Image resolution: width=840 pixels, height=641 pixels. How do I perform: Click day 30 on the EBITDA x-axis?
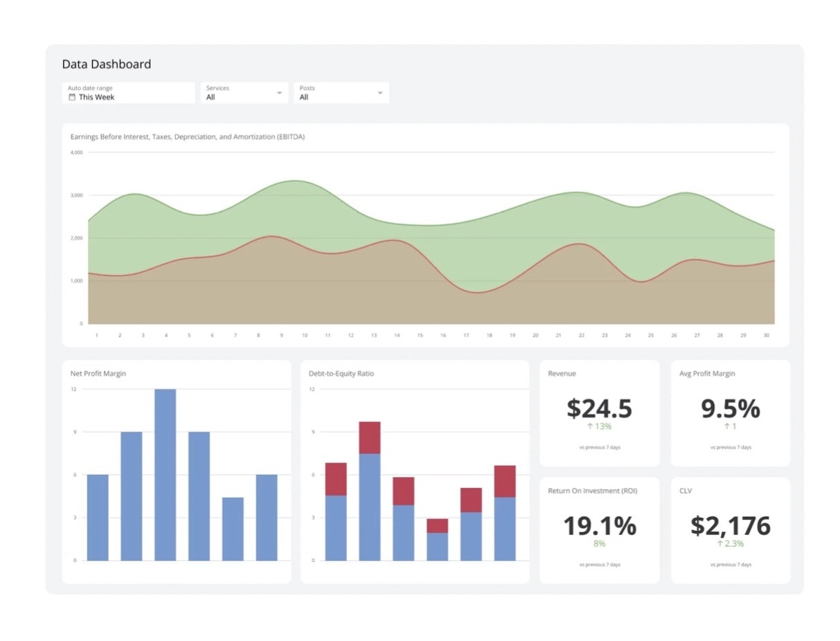click(x=766, y=335)
